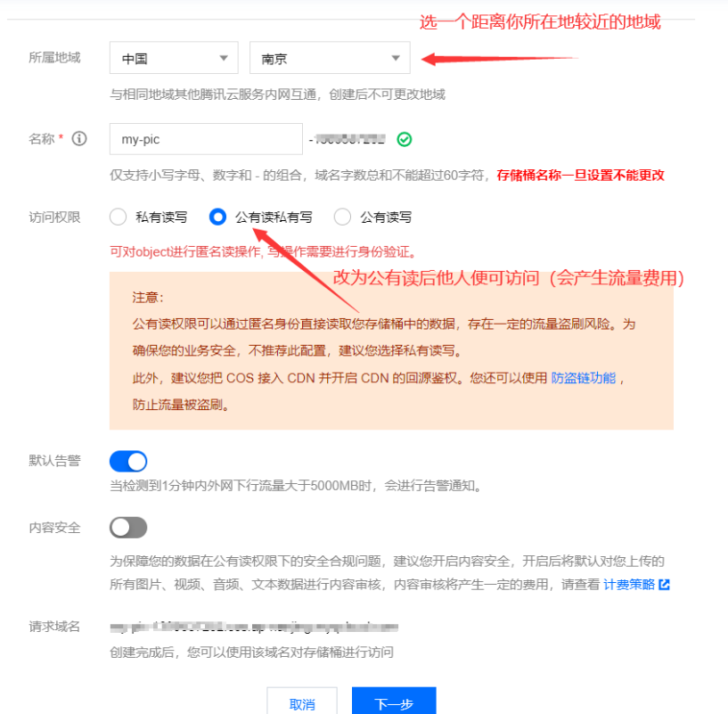Viewport: 728px width, 714px height.
Task: Click the 私有读写 label text
Action: click(x=161, y=217)
